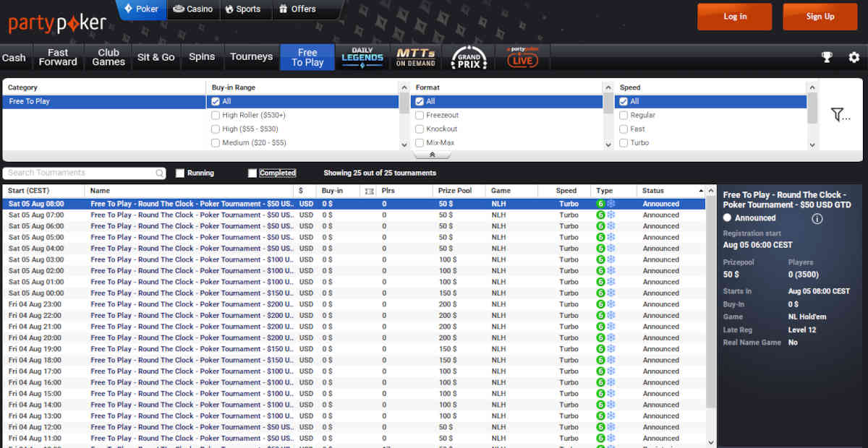
Task: Open Daily Legends lobby
Action: [x=362, y=57]
